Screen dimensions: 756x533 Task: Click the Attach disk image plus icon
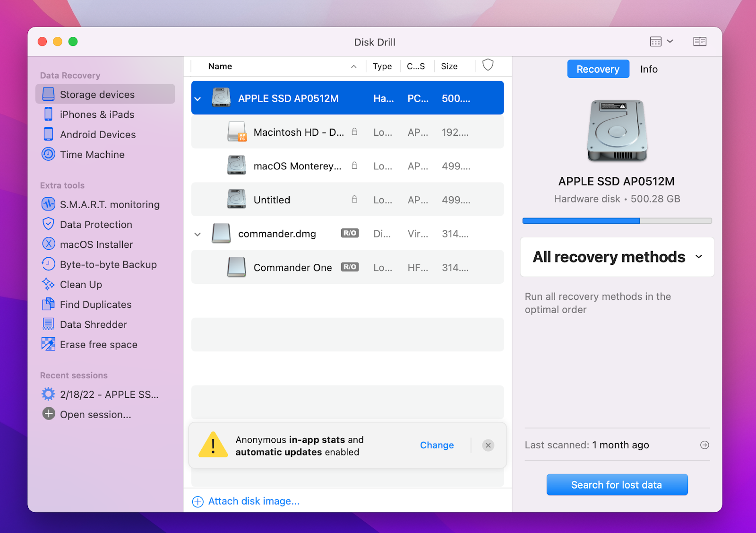[x=198, y=501]
